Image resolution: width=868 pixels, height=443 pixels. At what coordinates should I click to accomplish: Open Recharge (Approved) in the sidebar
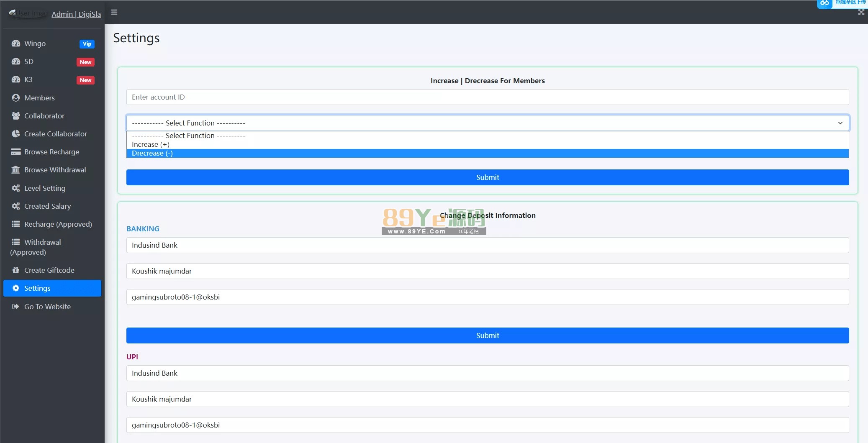pyautogui.click(x=58, y=224)
